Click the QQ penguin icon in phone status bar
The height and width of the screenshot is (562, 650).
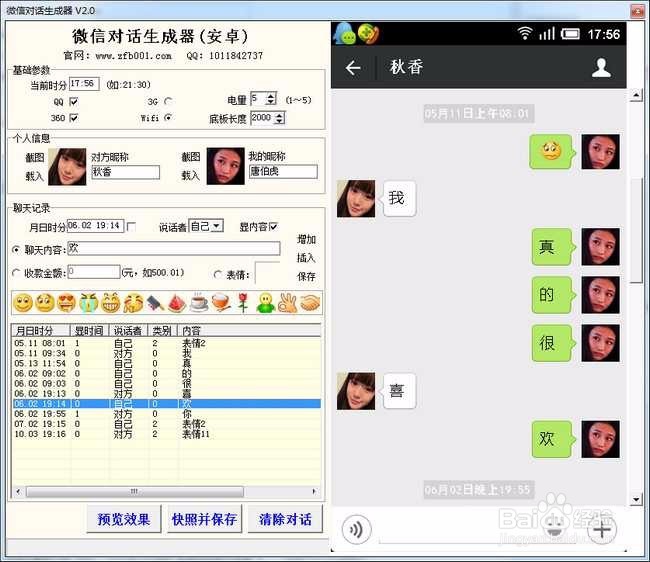click(x=344, y=33)
